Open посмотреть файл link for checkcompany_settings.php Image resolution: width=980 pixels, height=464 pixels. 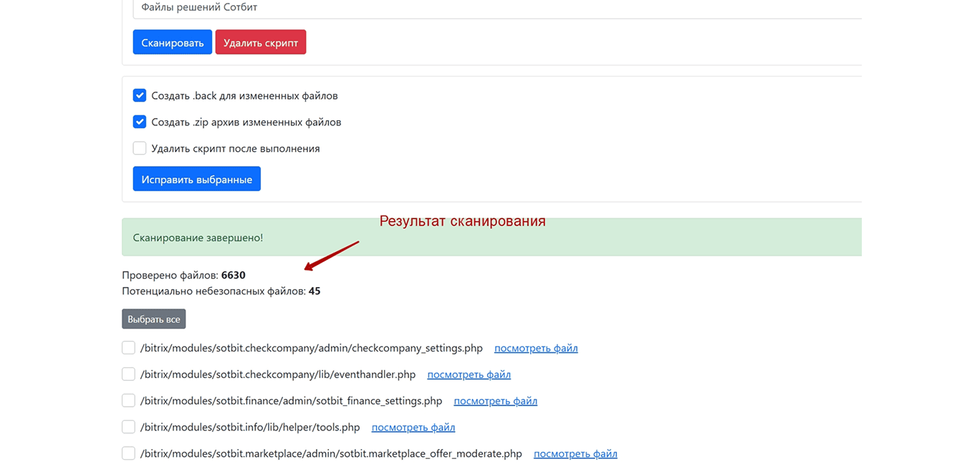[536, 348]
